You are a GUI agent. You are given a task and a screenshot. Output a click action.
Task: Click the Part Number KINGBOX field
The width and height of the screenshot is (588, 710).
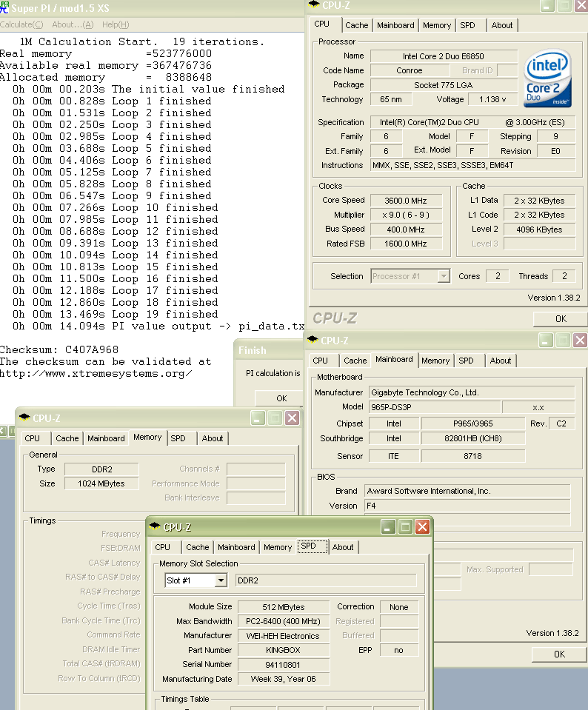tap(284, 650)
